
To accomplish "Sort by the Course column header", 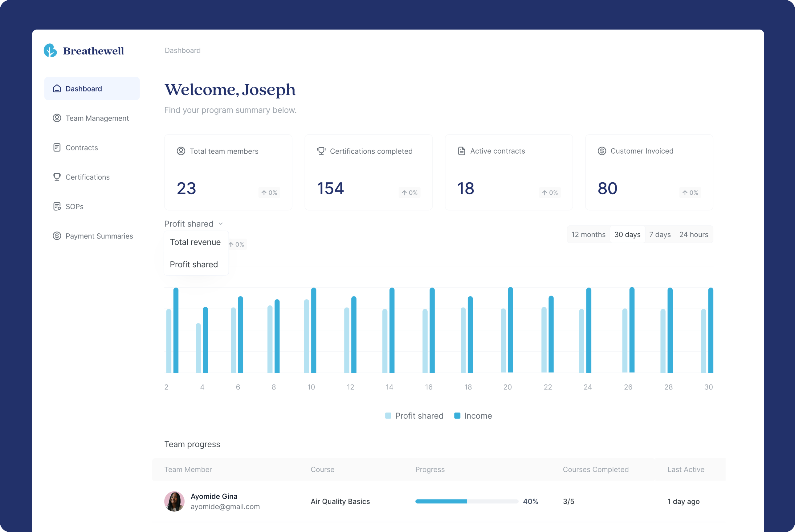I will (x=322, y=469).
